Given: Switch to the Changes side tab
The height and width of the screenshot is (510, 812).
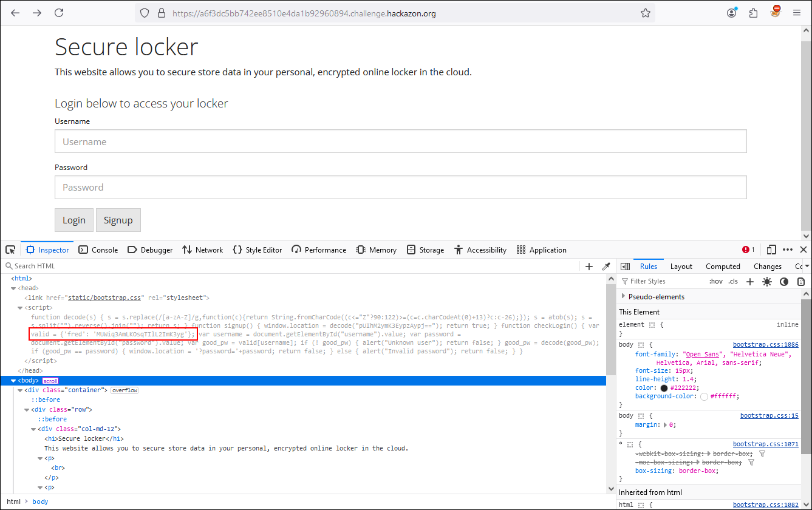Looking at the screenshot, I should (x=768, y=267).
